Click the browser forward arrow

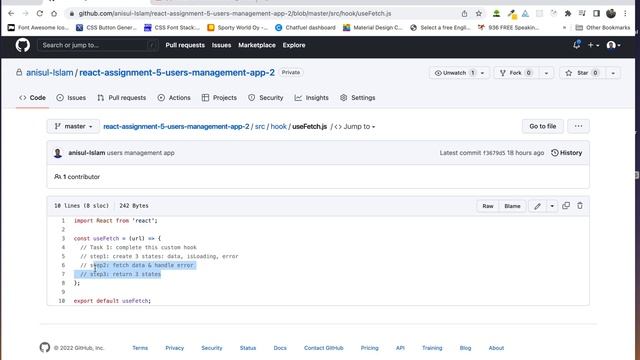pos(25,13)
